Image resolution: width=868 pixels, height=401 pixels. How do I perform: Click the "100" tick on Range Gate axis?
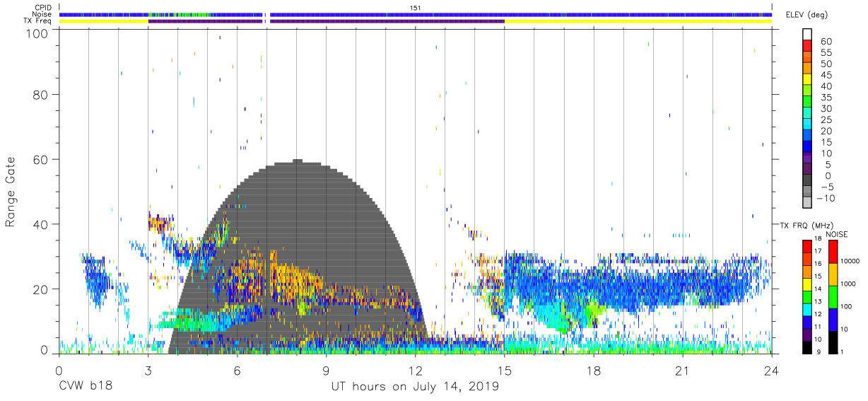tap(37, 33)
